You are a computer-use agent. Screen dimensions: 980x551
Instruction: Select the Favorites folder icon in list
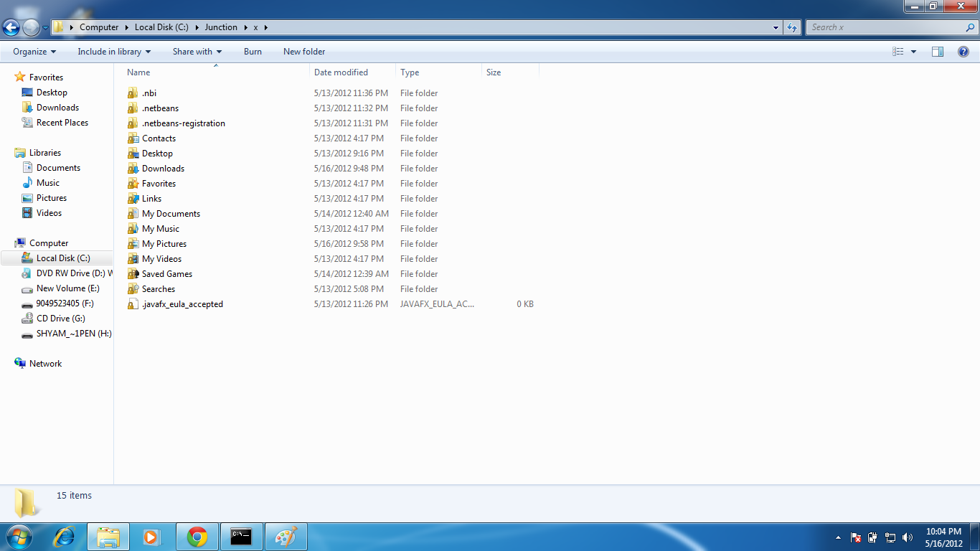click(x=133, y=184)
